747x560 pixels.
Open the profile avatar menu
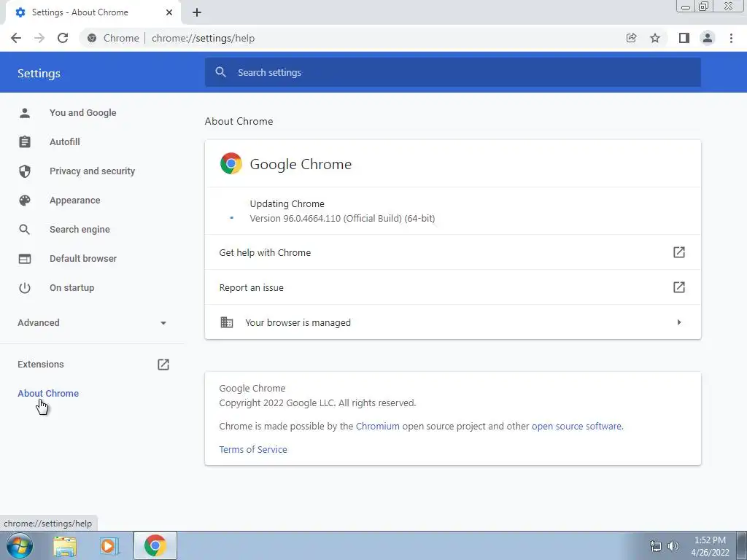pyautogui.click(x=708, y=38)
